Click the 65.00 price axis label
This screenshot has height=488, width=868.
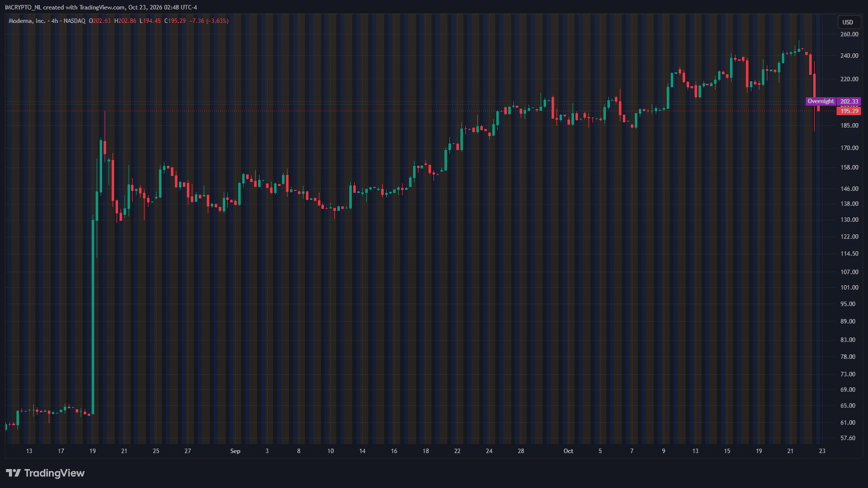pos(848,406)
